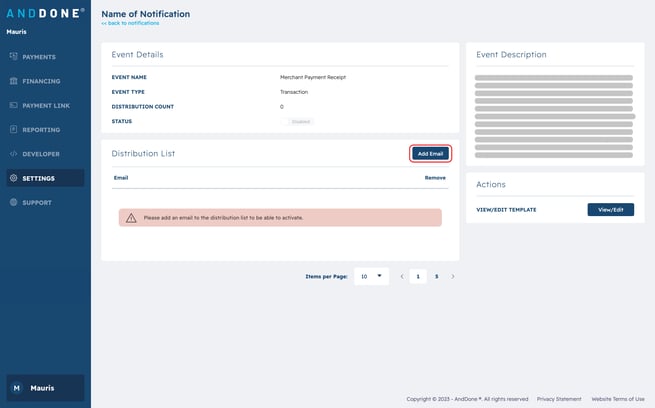Click the Payments icon in sidebar
Screen dimensions: 655x408
pos(13,57)
